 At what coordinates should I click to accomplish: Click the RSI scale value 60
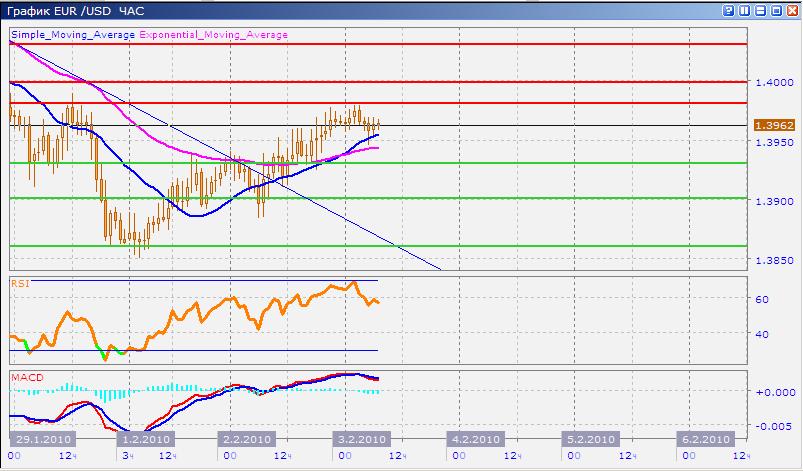[x=762, y=299]
